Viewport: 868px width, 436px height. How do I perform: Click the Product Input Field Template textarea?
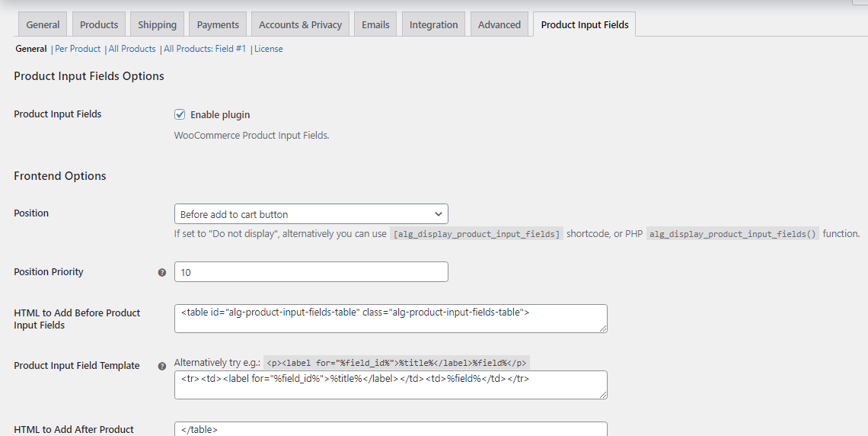coord(390,385)
